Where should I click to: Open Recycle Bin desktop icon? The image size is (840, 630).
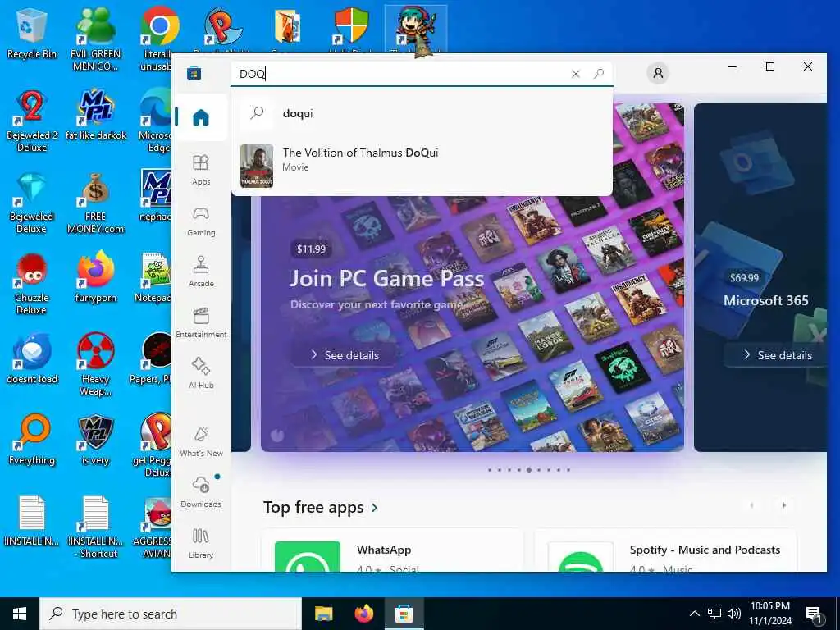point(32,34)
